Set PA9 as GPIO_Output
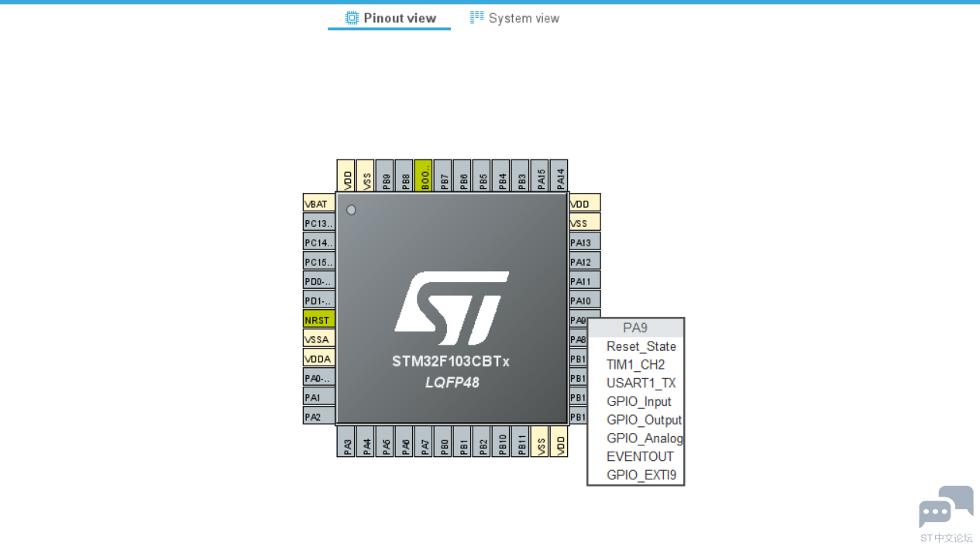The image size is (980, 550). [x=644, y=420]
